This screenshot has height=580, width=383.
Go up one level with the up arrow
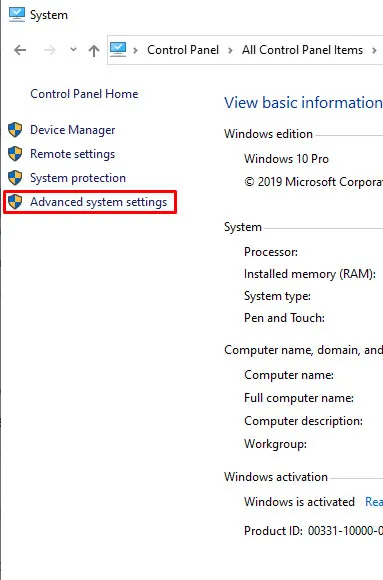[x=94, y=50]
